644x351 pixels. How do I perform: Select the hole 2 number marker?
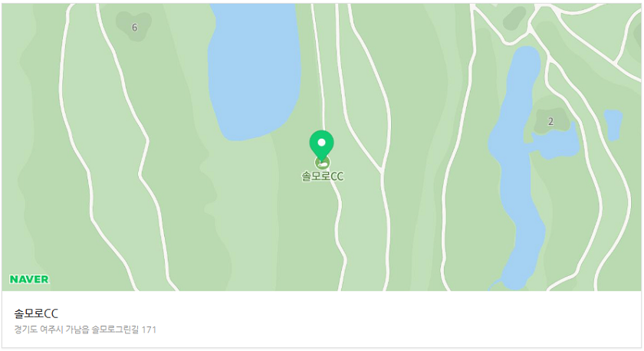coord(550,122)
